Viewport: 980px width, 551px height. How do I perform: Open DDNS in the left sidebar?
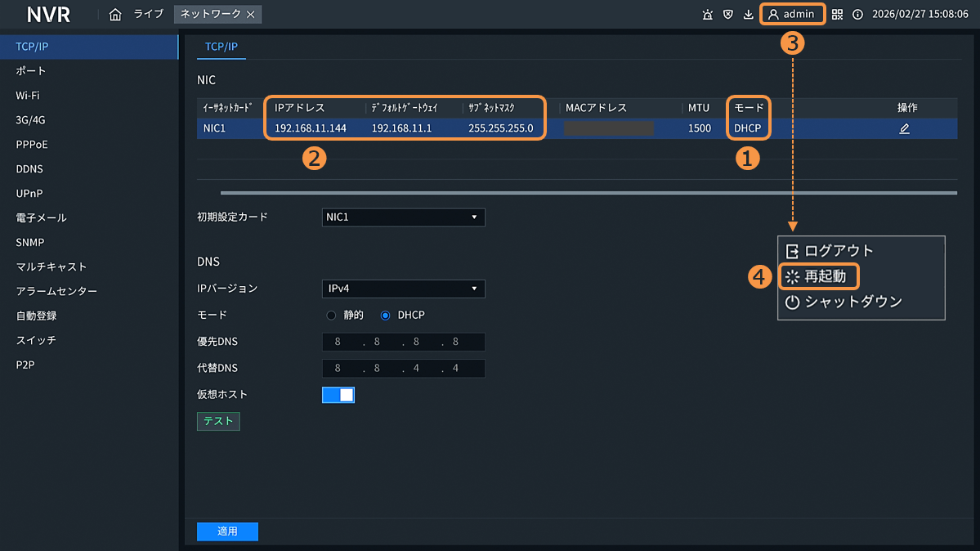(x=29, y=169)
